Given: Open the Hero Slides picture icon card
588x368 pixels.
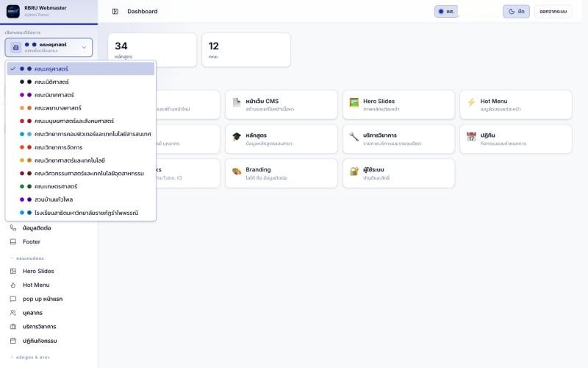Looking at the screenshot, I should coord(354,102).
